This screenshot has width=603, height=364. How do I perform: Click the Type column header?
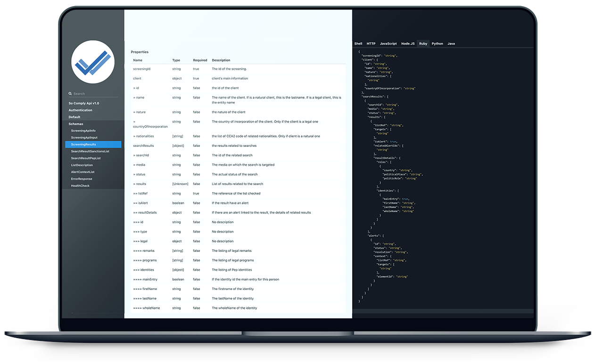[176, 60]
